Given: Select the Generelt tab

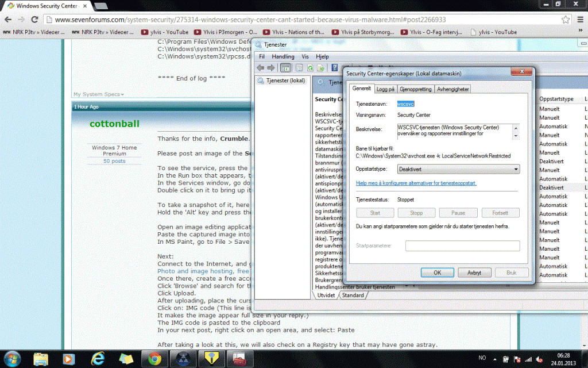Looking at the screenshot, I should click(x=362, y=88).
